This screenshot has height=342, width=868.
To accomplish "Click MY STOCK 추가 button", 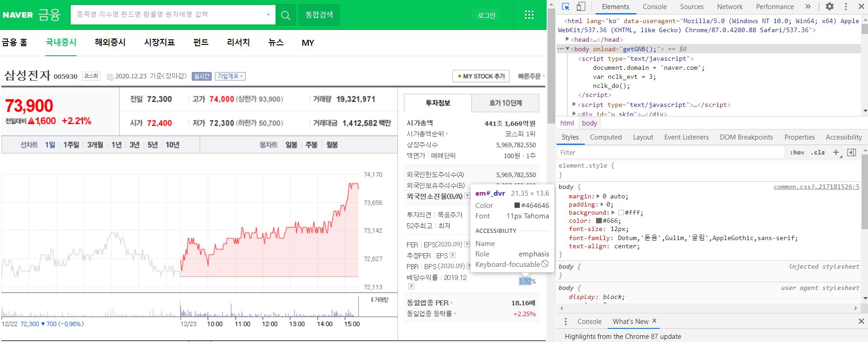I will [481, 76].
